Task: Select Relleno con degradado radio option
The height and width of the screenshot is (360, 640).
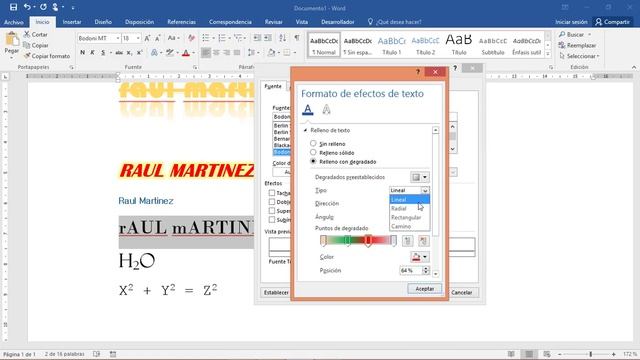Action: coord(313,162)
